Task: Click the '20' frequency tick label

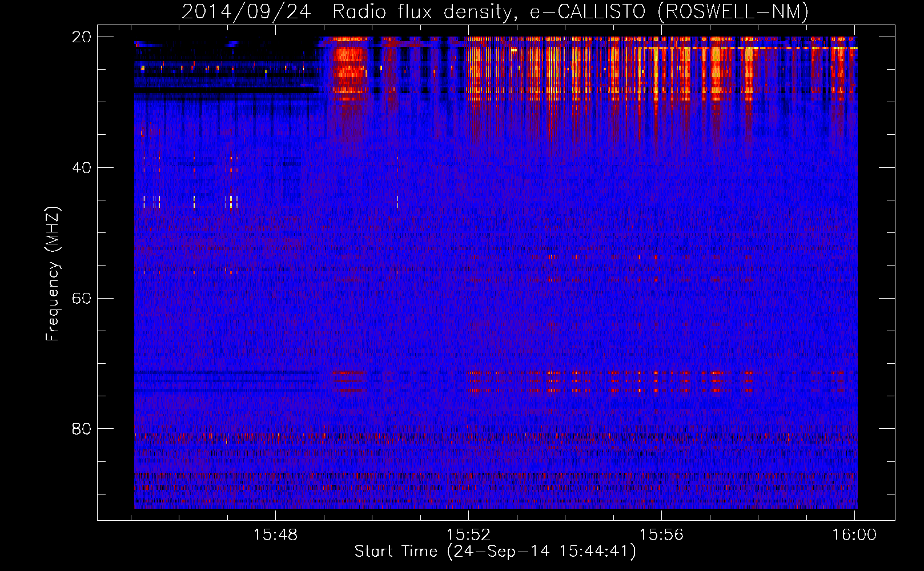Action: pos(82,37)
